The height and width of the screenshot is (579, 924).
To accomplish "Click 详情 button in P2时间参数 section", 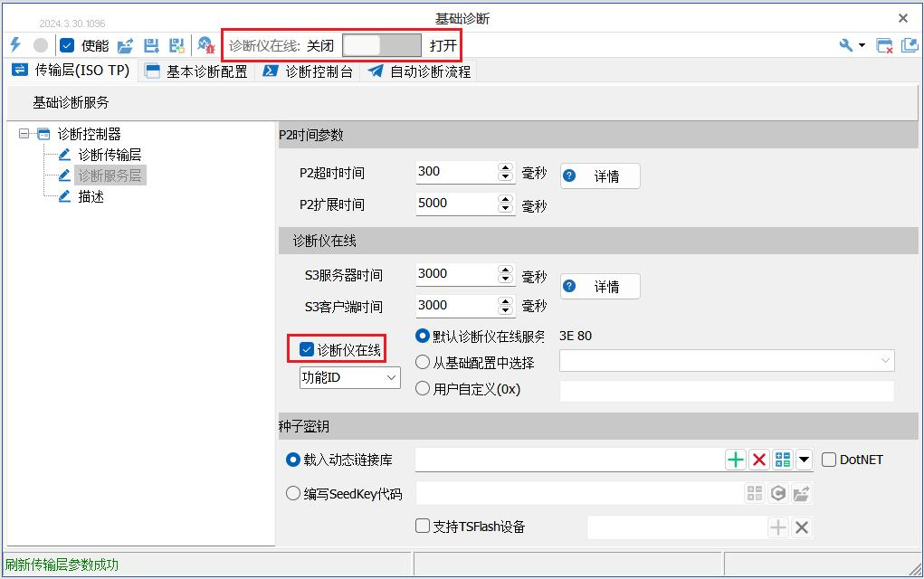I will tap(600, 176).
